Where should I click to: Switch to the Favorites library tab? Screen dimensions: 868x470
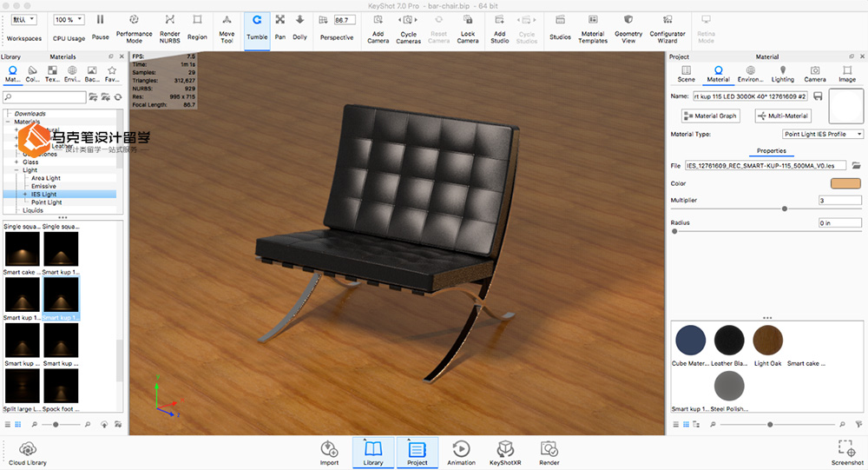coord(112,73)
